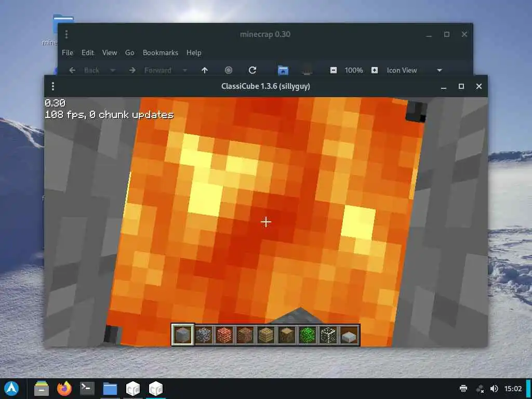
Task: Open the terminal from the taskbar
Action: point(87,389)
